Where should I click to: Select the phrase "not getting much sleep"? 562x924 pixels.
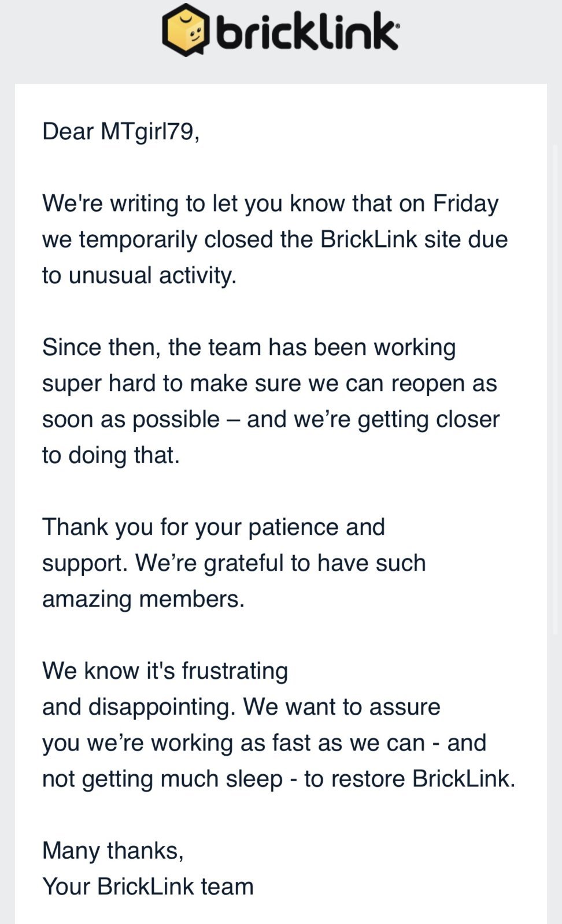click(162, 779)
